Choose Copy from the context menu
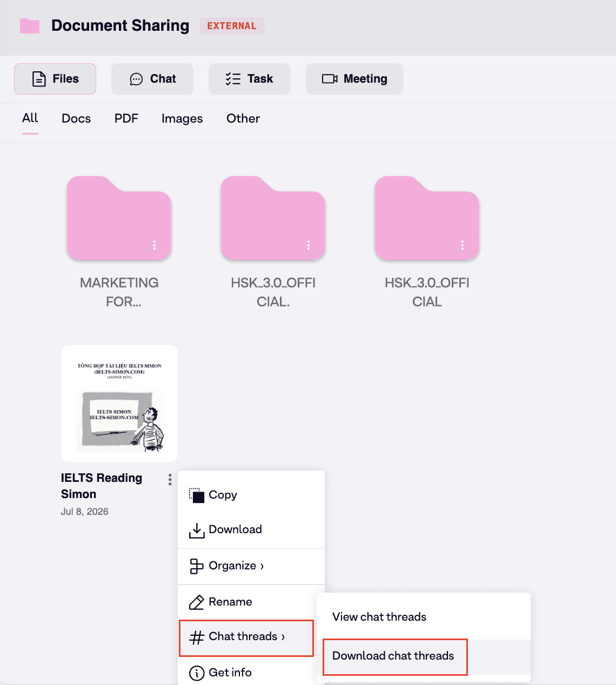This screenshot has height=685, width=616. 251,495
